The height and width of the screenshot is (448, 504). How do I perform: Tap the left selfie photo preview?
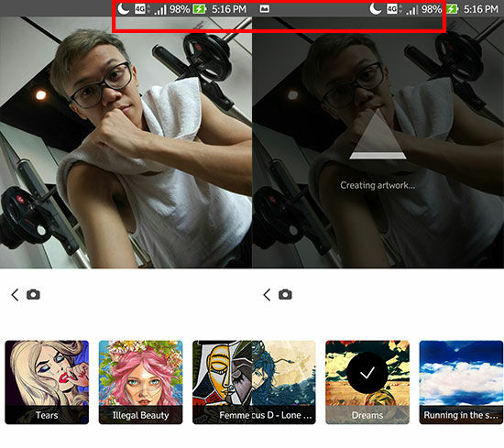point(126,142)
